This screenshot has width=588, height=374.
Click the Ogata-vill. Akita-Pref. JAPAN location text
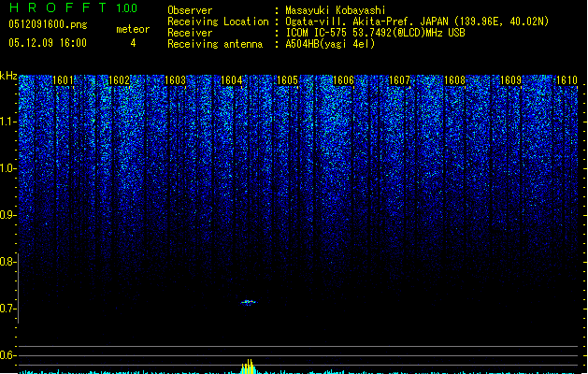coord(417,22)
